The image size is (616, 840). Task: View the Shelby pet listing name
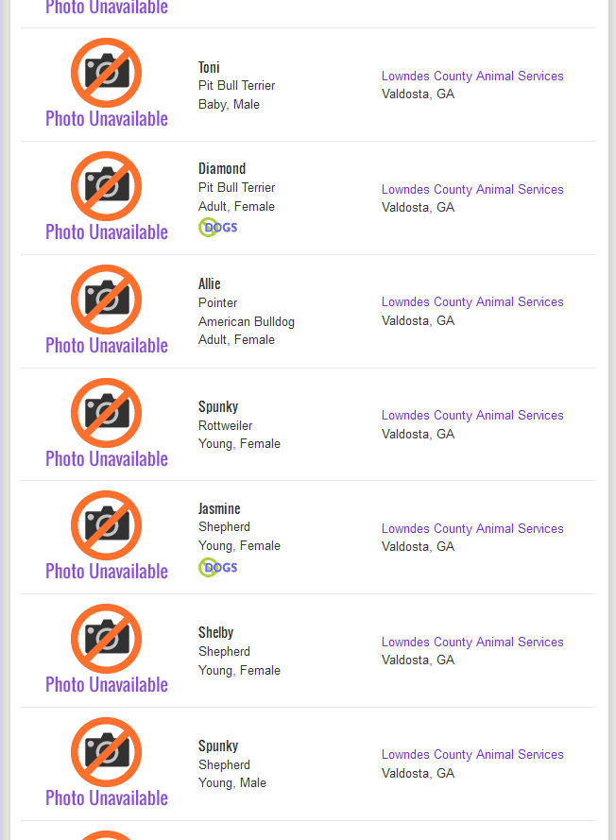[x=215, y=632]
